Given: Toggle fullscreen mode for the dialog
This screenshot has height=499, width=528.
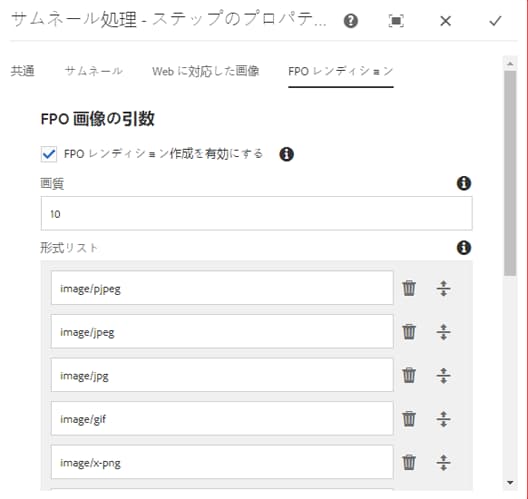Looking at the screenshot, I should pos(396,21).
